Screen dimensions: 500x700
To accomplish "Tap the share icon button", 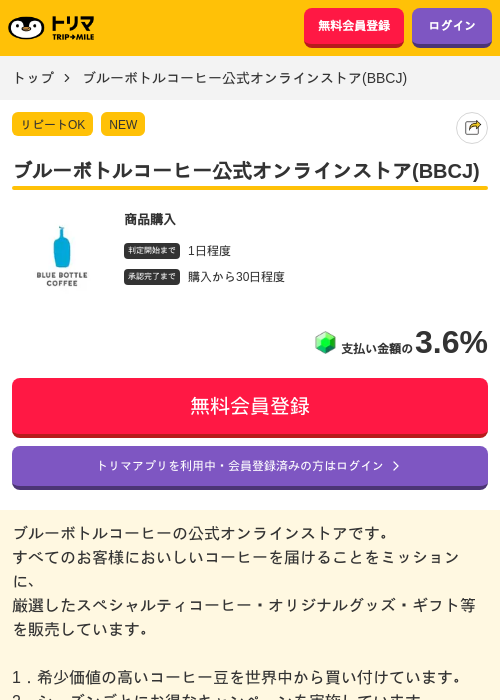I will click(x=472, y=128).
